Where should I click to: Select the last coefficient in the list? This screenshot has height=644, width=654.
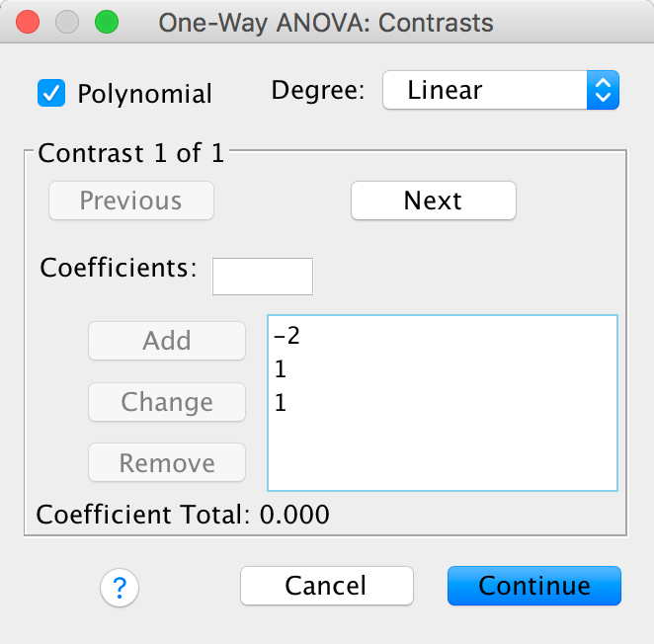282,403
